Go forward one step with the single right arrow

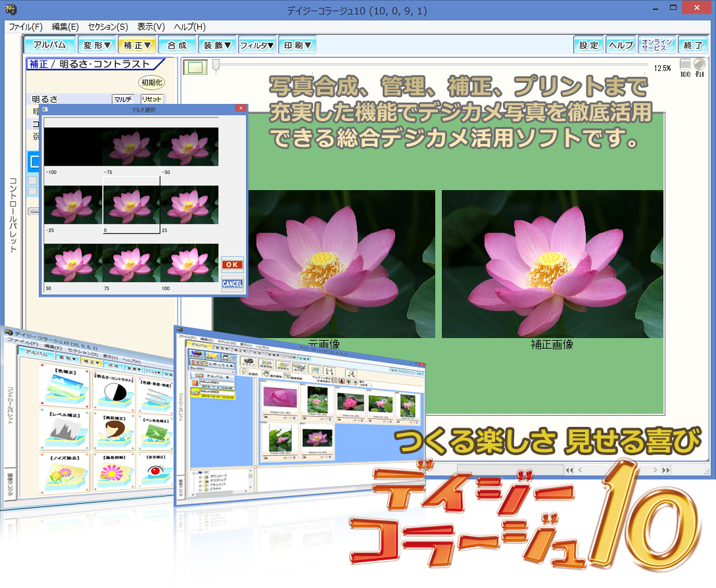(656, 470)
